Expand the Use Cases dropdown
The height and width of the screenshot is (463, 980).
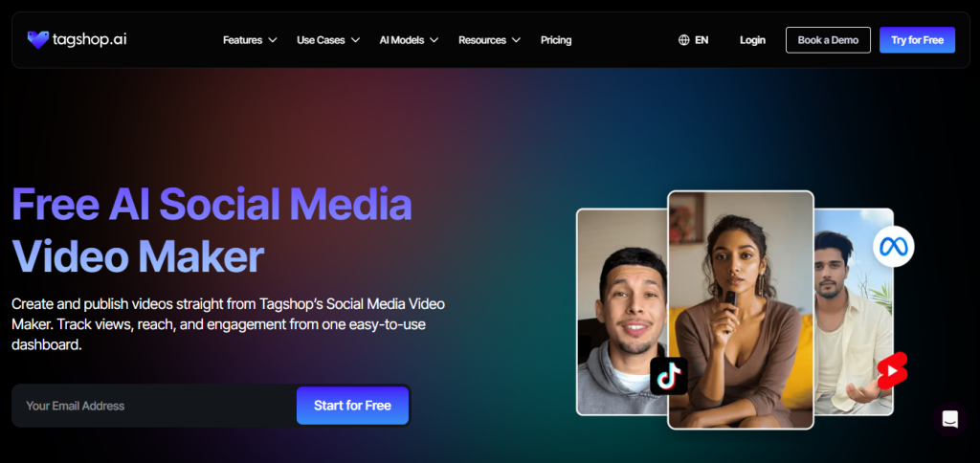click(x=328, y=40)
